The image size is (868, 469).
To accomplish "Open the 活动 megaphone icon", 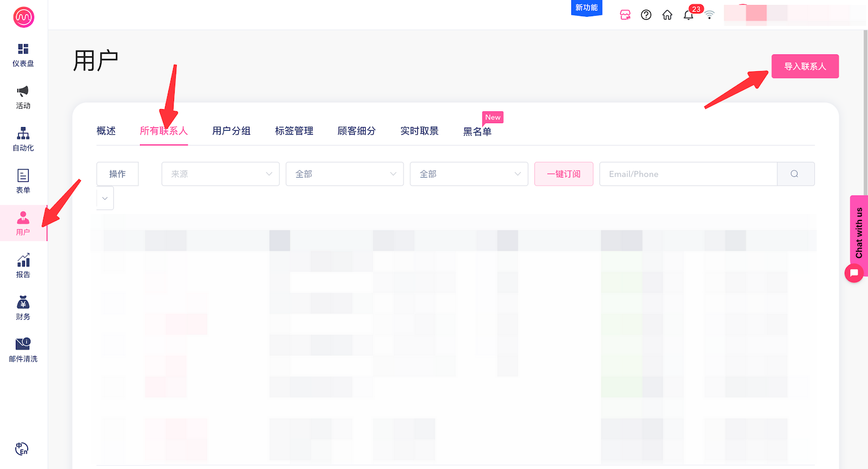I will [23, 91].
